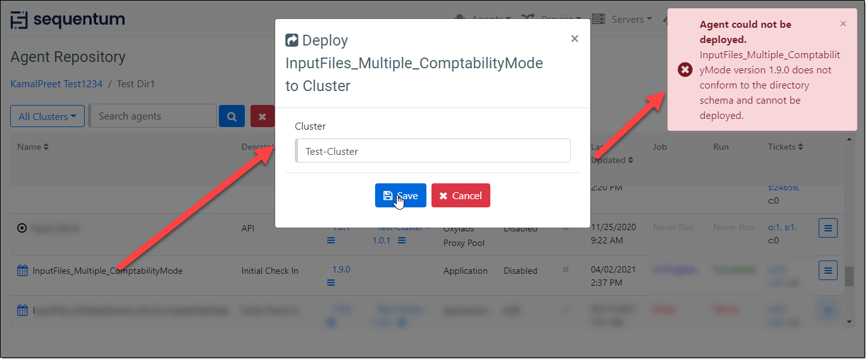Click the table's vertical scrollbar down arrow

pos(849,322)
